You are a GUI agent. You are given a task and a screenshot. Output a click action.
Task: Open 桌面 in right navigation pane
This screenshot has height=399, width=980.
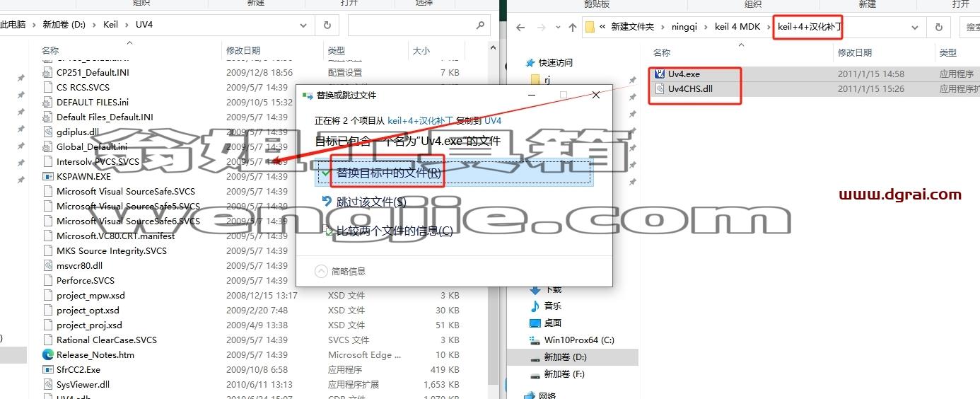coord(552,323)
